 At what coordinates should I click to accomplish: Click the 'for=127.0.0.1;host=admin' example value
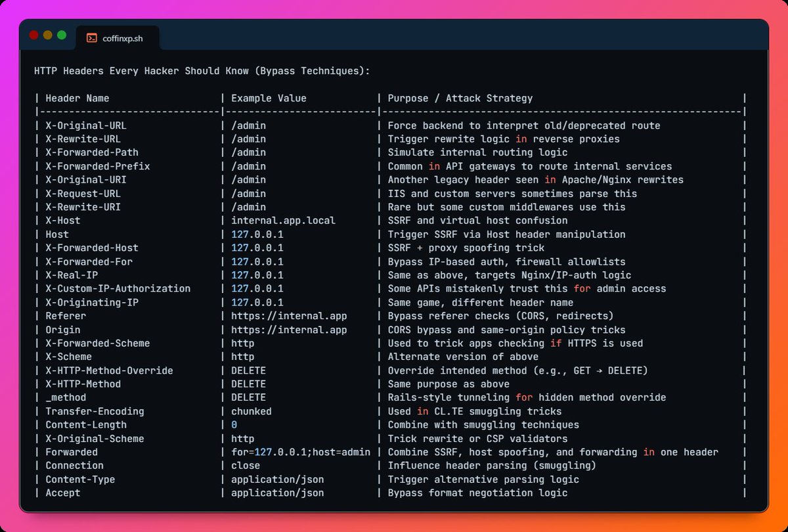(x=301, y=452)
